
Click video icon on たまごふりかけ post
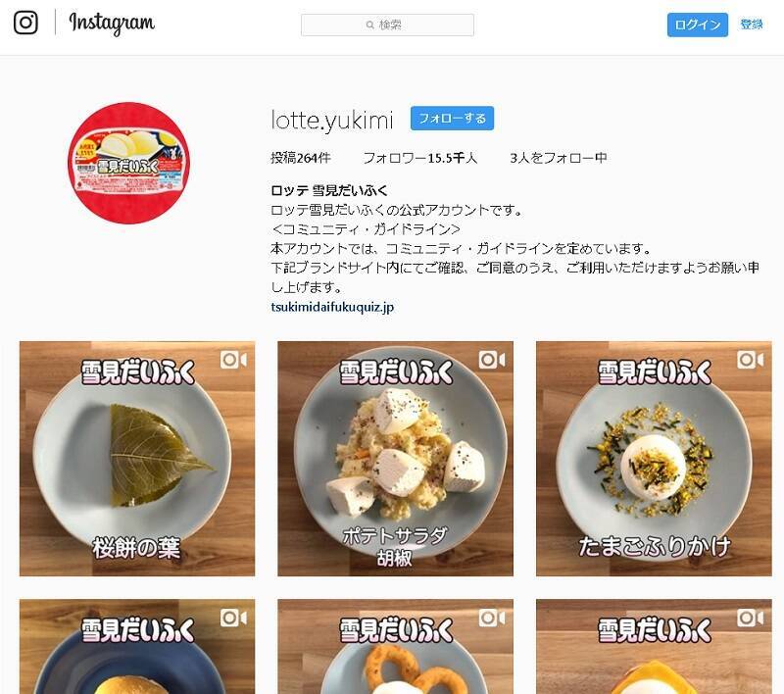click(751, 360)
